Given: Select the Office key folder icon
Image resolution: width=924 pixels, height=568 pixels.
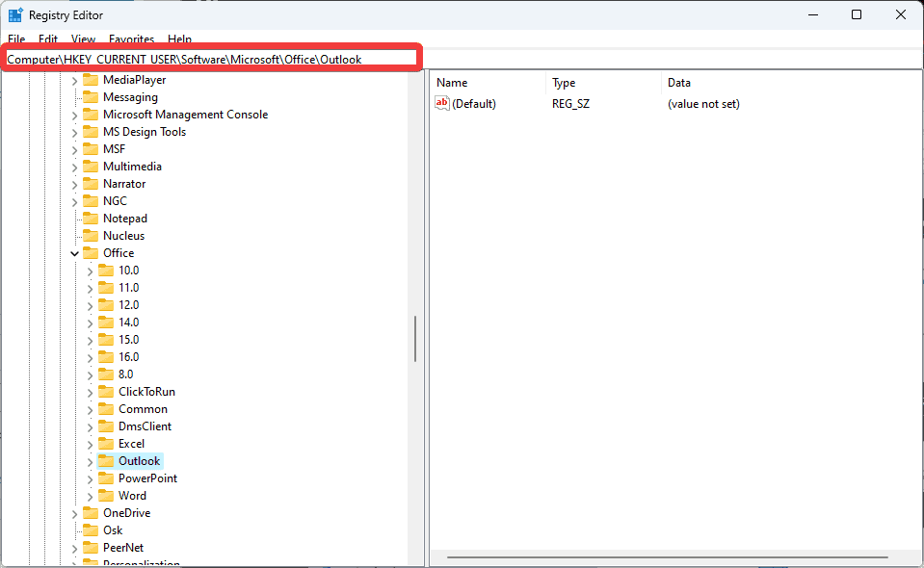Looking at the screenshot, I should pyautogui.click(x=91, y=252).
